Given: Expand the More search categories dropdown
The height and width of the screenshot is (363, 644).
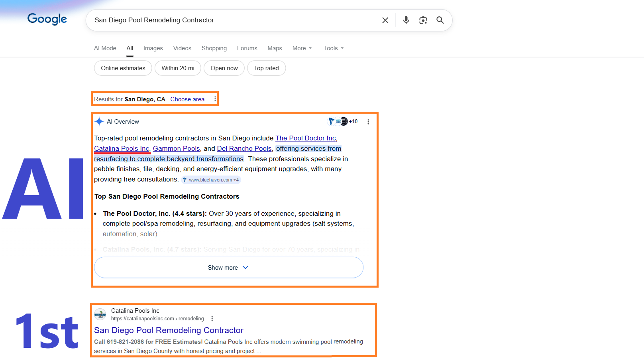Looking at the screenshot, I should pyautogui.click(x=302, y=48).
